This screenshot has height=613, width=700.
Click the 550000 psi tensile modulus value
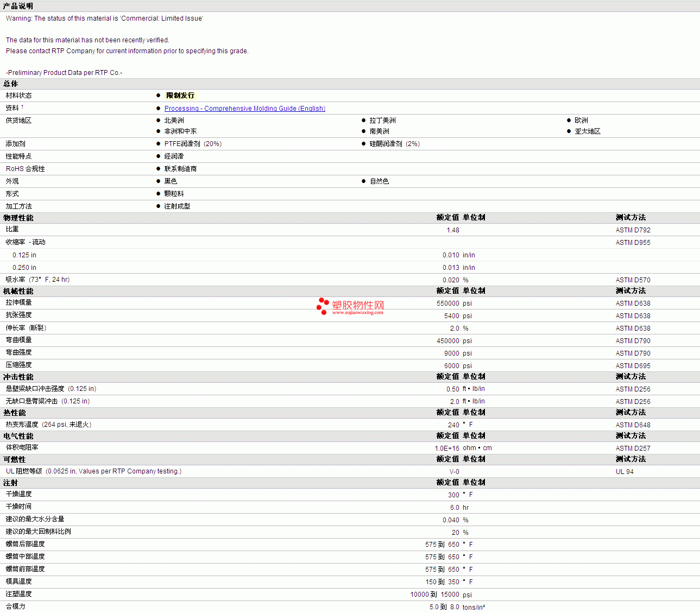coord(454,304)
